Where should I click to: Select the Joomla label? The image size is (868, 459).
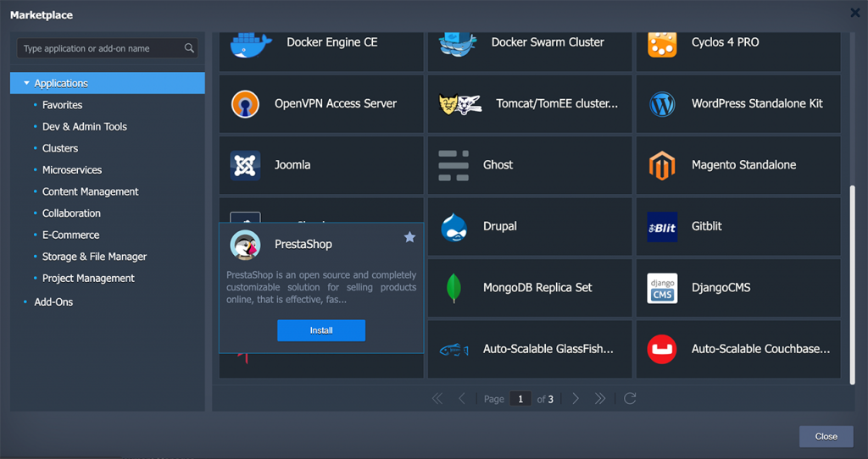click(x=292, y=165)
